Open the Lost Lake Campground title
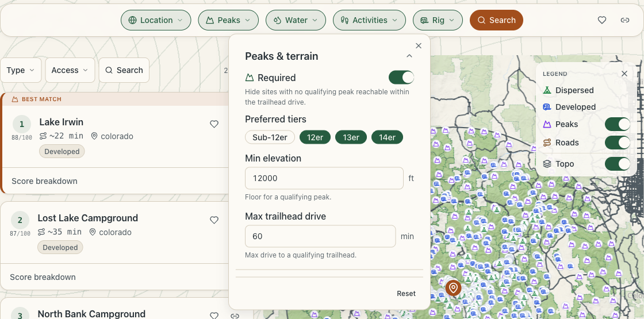This screenshot has height=319, width=644. 88,218
